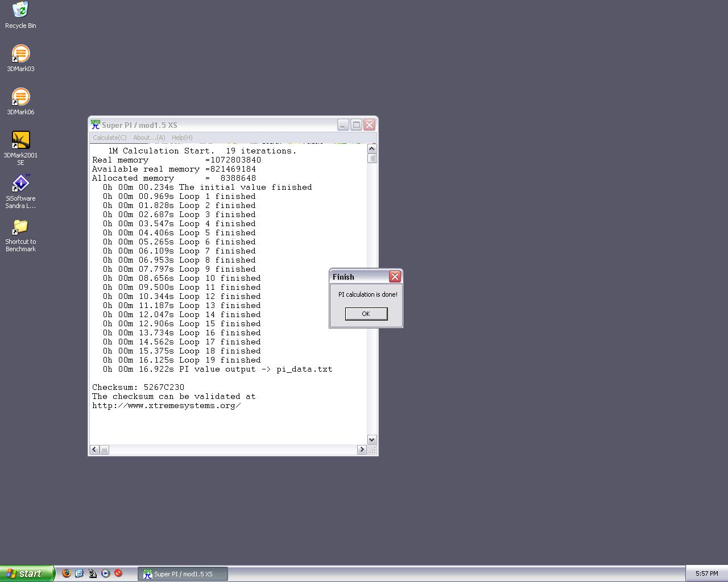
Task: Click the second quick launch icon
Action: click(80, 573)
